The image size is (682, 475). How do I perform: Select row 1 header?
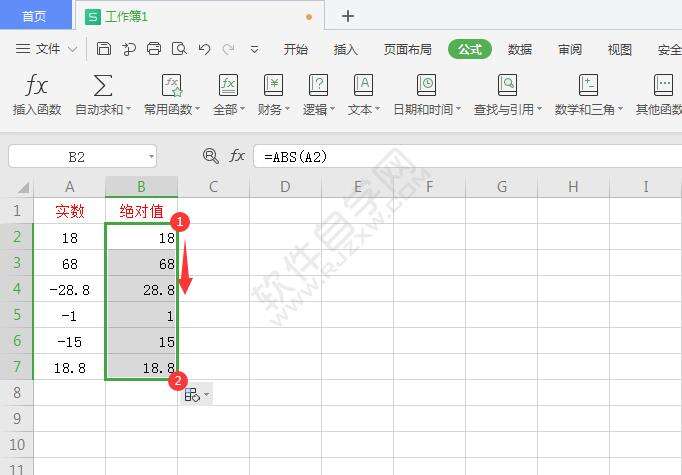click(17, 211)
